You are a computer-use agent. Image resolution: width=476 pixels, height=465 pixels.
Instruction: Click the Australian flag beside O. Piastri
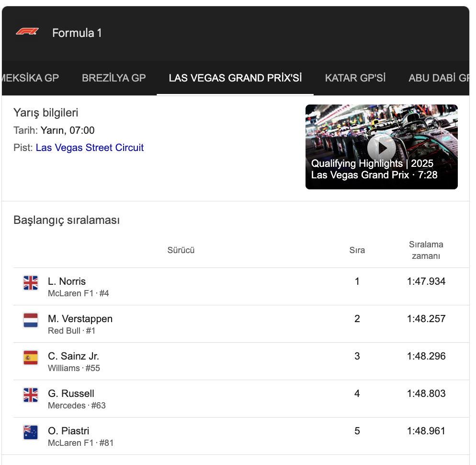(x=31, y=432)
